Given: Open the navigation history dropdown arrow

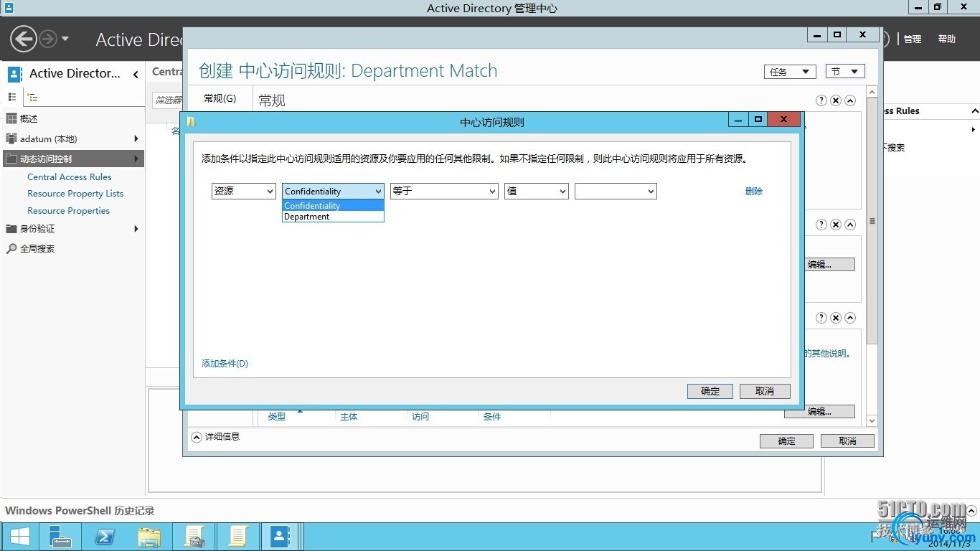Looking at the screenshot, I should click(65, 39).
